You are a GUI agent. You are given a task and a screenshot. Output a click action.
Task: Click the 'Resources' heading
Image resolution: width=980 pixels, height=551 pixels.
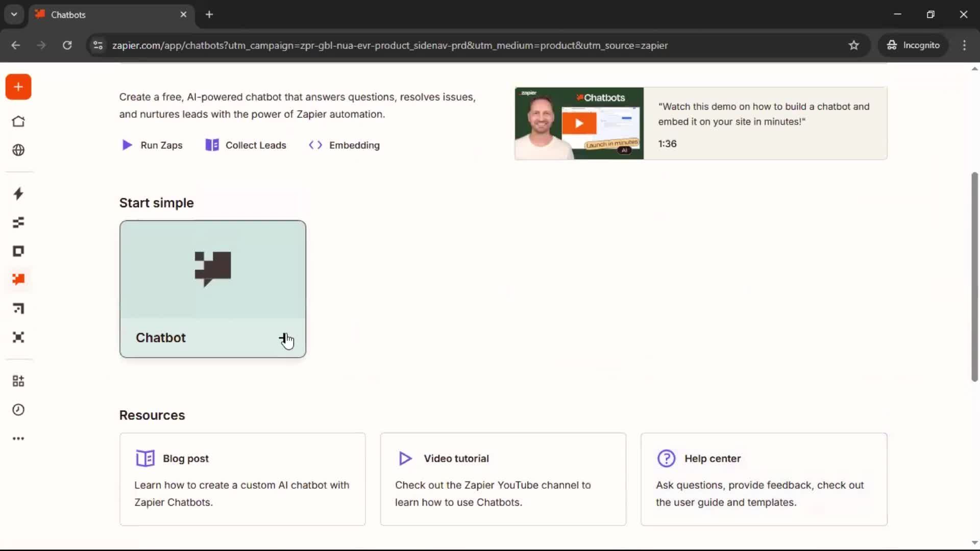click(152, 415)
